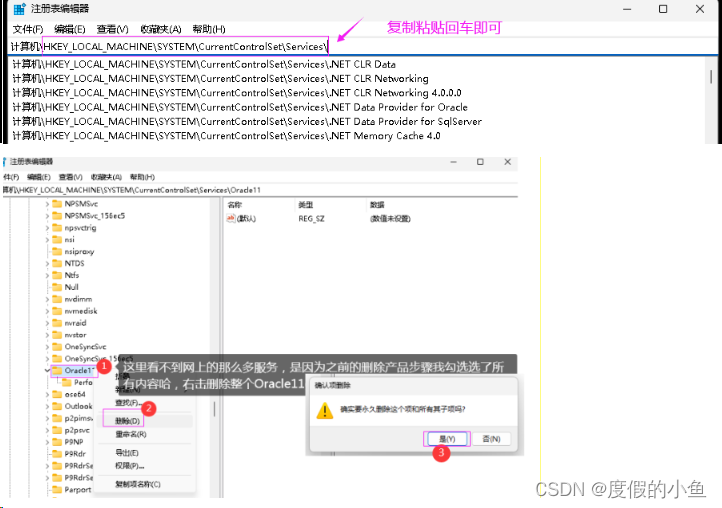This screenshot has width=722, height=508.
Task: Open the 帮助(H) menu in the top window
Action: (209, 29)
